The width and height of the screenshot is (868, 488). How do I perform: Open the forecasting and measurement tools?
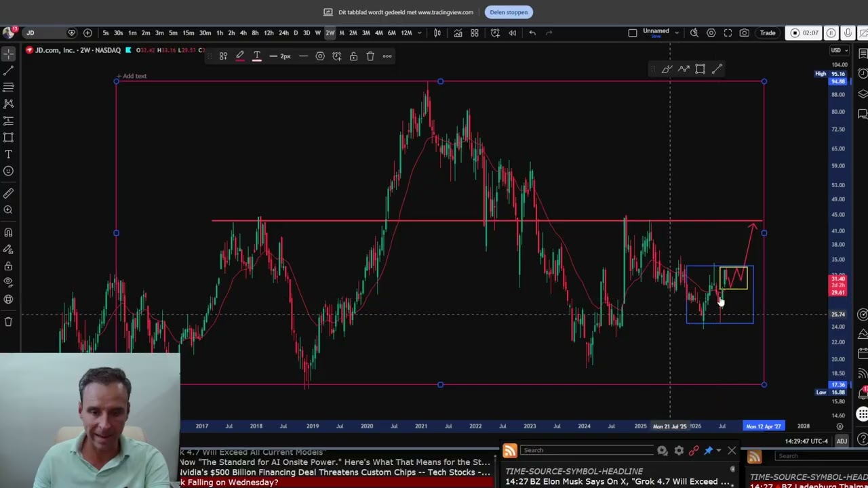coord(8,121)
